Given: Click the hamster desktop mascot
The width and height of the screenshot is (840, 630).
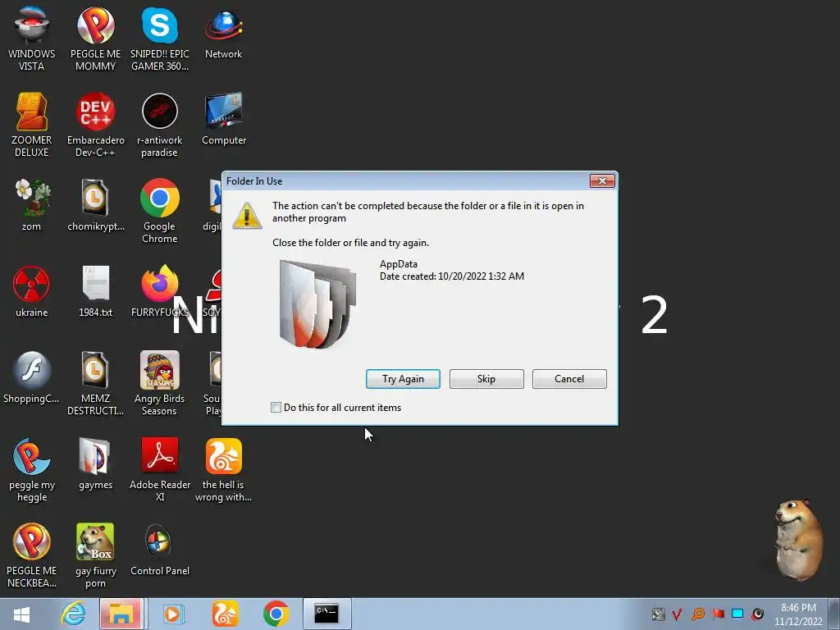Looking at the screenshot, I should coord(799,540).
